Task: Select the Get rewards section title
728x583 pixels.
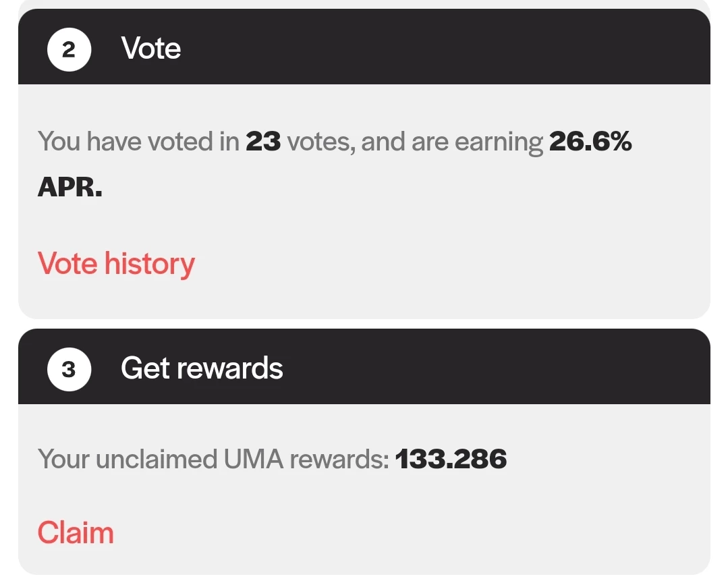Action: [202, 368]
